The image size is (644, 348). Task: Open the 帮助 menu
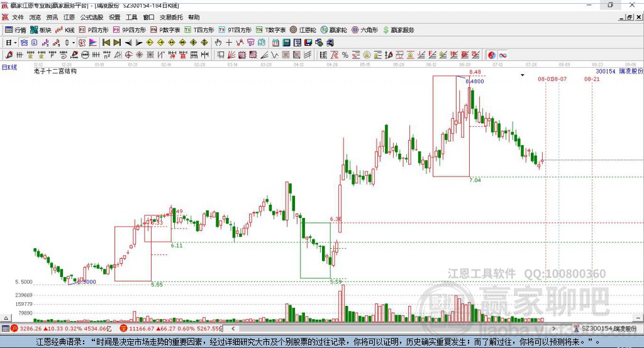click(x=194, y=17)
